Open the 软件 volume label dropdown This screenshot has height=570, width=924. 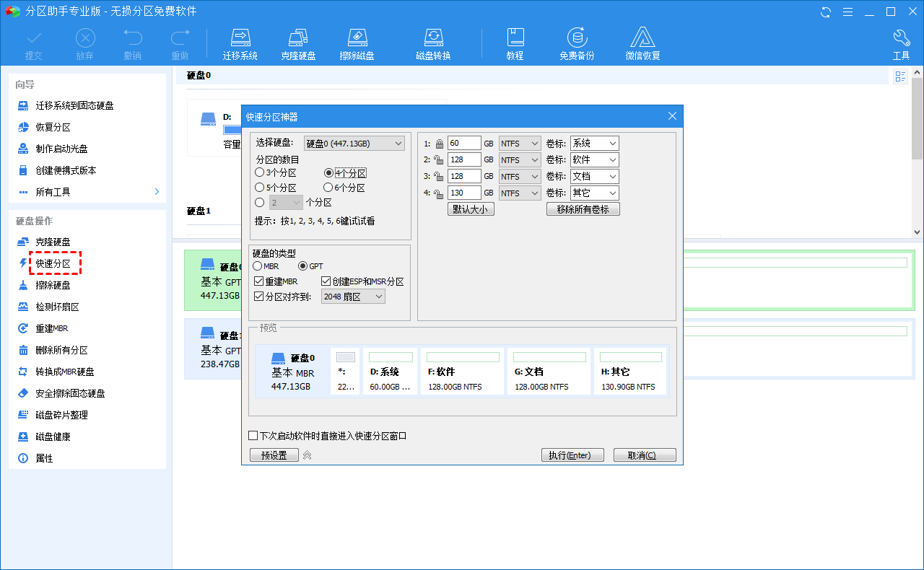pos(594,160)
